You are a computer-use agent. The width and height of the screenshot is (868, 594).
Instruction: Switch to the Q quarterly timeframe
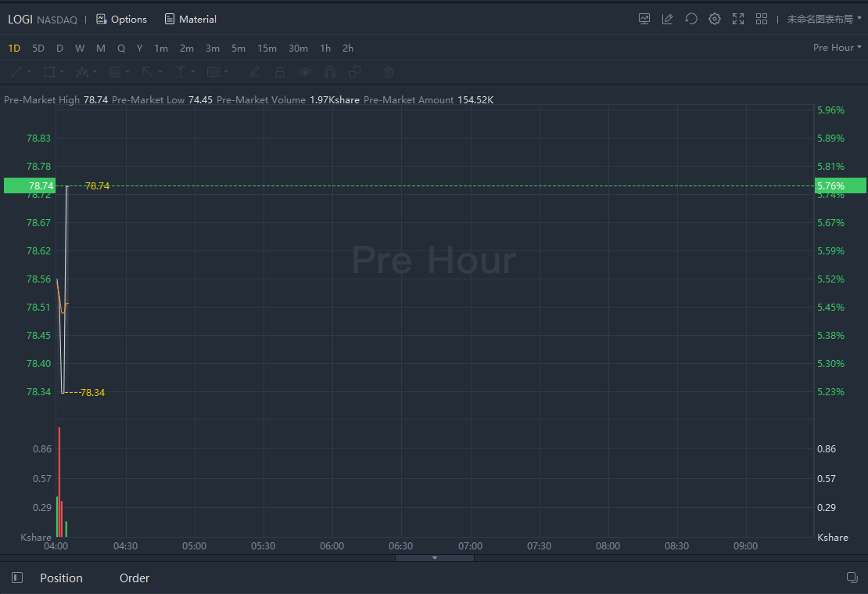pyautogui.click(x=121, y=49)
